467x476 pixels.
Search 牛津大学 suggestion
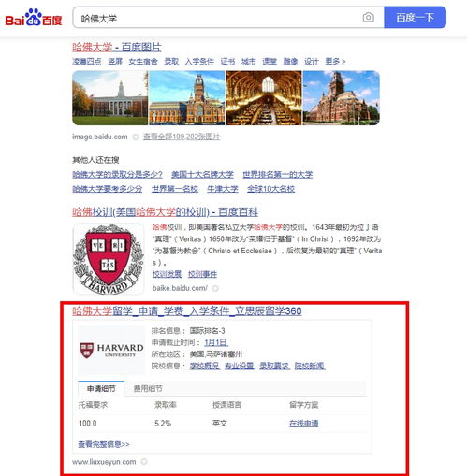[x=223, y=189]
